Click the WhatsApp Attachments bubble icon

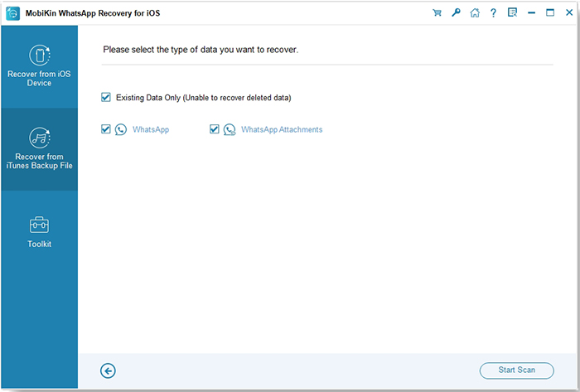click(x=230, y=129)
